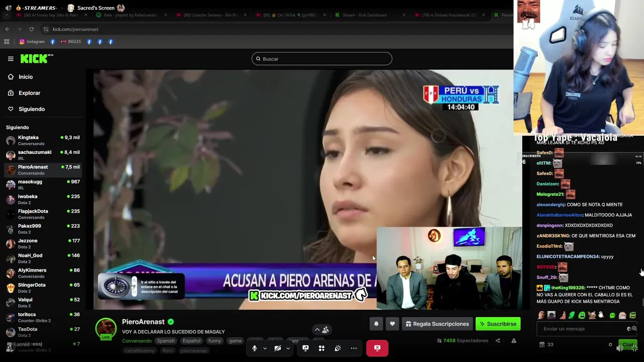This screenshot has height=362, width=644.
Task: Open Jezzone channel in following list
Action: 43,243
